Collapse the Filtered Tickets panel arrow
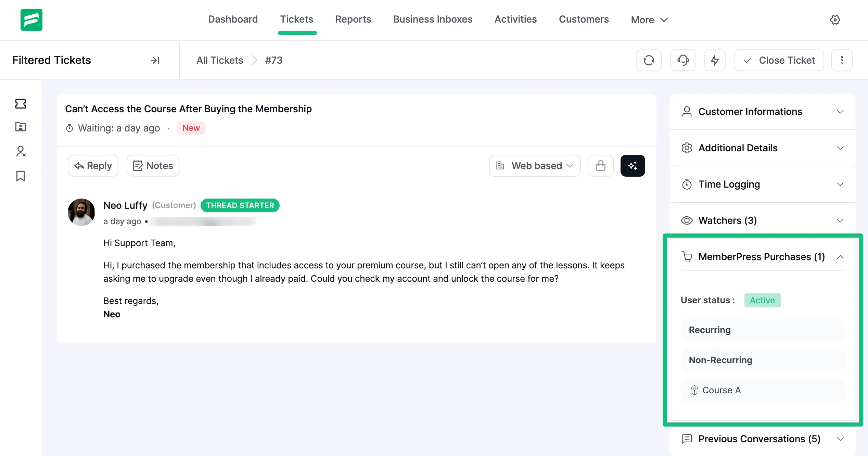 pyautogui.click(x=155, y=60)
